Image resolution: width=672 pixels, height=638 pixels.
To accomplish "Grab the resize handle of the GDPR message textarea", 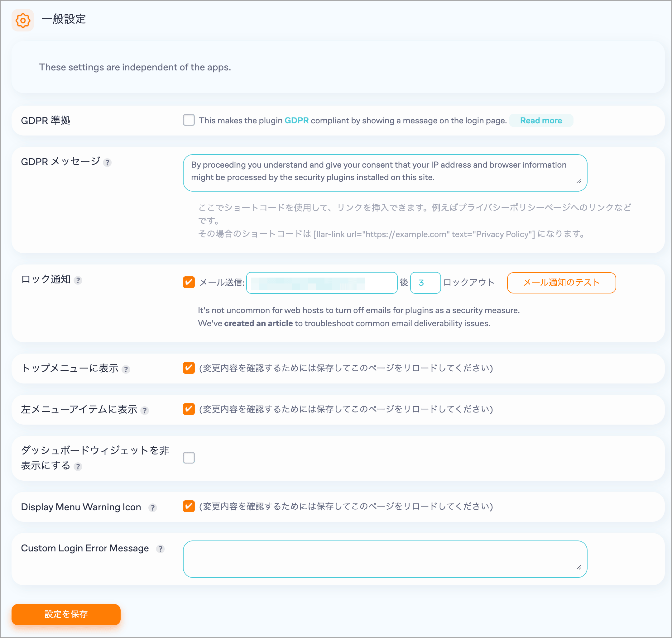I will (x=579, y=181).
